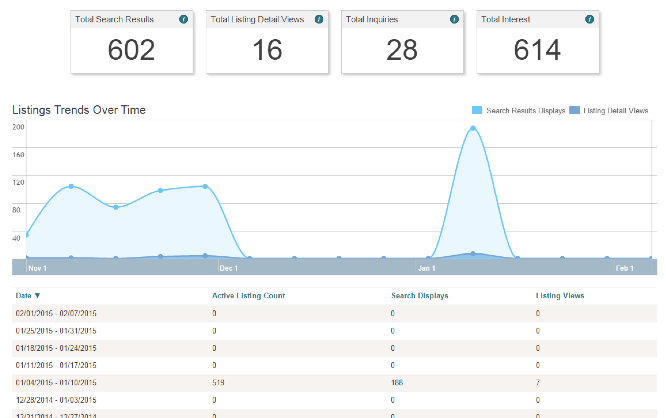Select the 28 Total Inquiries value
The image size is (666, 418).
click(402, 50)
